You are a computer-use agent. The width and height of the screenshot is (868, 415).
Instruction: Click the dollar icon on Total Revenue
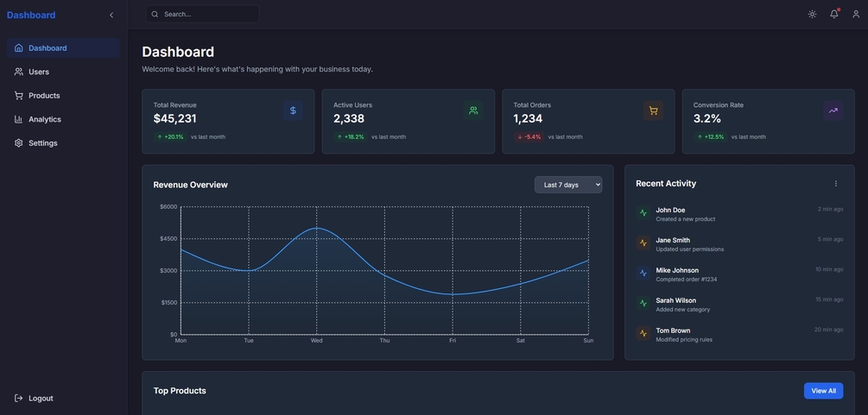click(x=293, y=110)
